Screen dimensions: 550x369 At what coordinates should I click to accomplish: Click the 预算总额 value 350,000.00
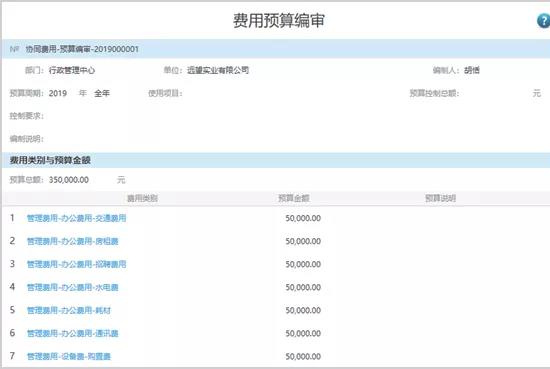click(x=69, y=180)
